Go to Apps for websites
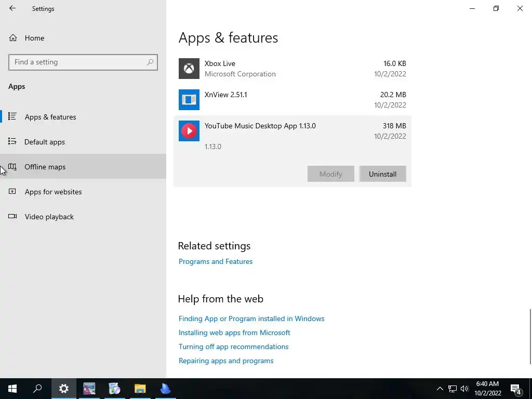 tap(83, 192)
